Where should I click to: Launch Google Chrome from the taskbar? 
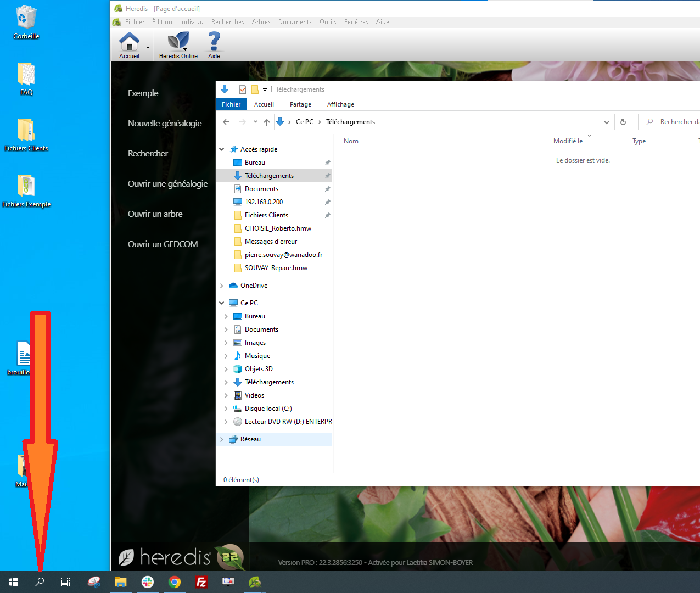pos(175,582)
